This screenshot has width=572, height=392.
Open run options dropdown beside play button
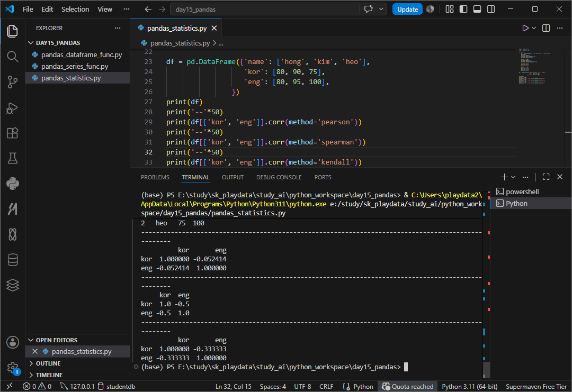(534, 28)
